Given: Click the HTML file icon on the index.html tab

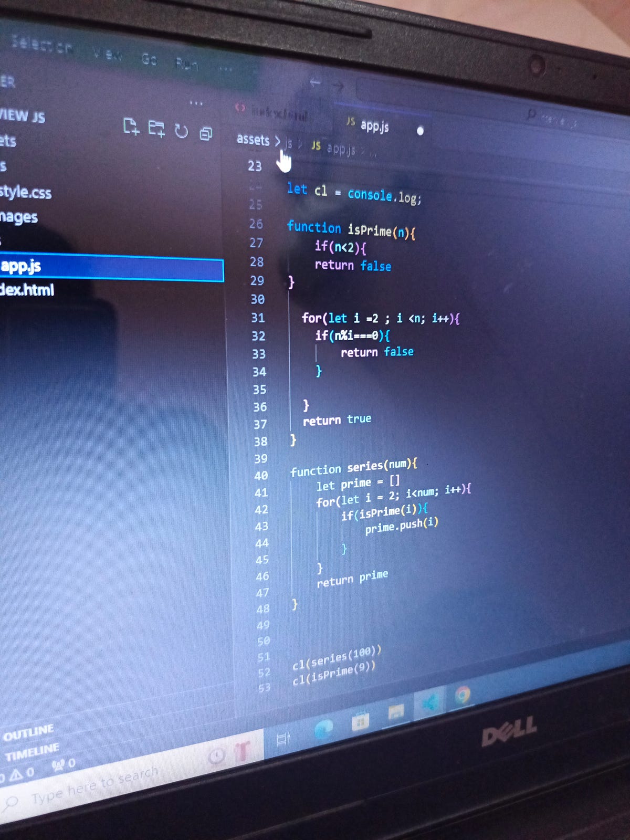Looking at the screenshot, I should tap(240, 108).
